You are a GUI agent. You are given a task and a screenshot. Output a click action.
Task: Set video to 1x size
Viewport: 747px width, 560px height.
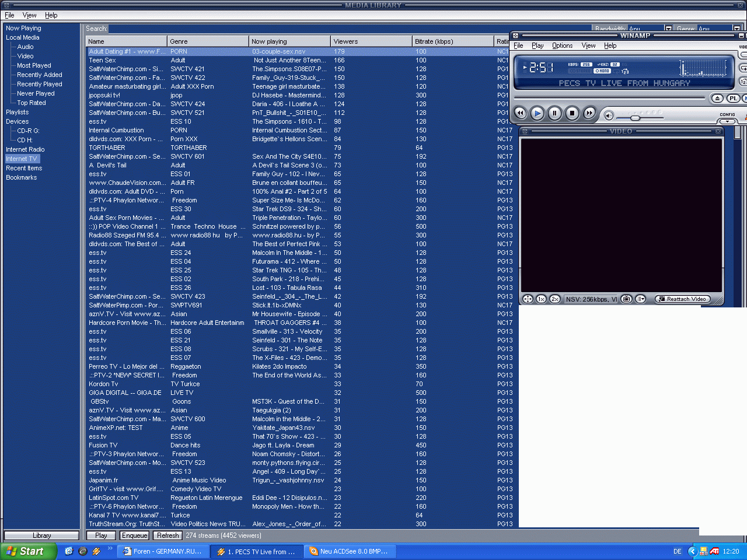[541, 299]
